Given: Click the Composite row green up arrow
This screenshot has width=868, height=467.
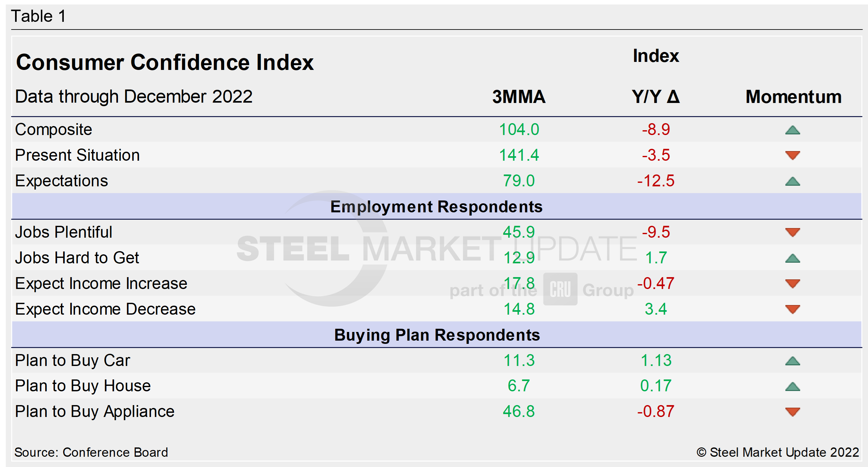Looking at the screenshot, I should [792, 130].
